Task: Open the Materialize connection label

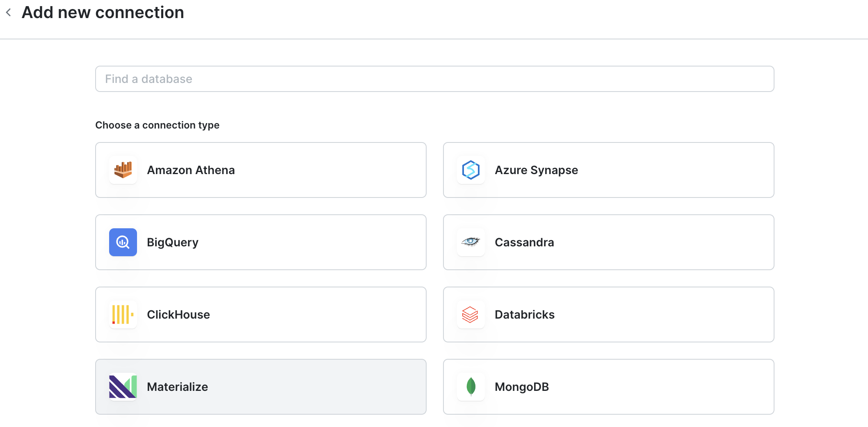Action: [x=177, y=387]
